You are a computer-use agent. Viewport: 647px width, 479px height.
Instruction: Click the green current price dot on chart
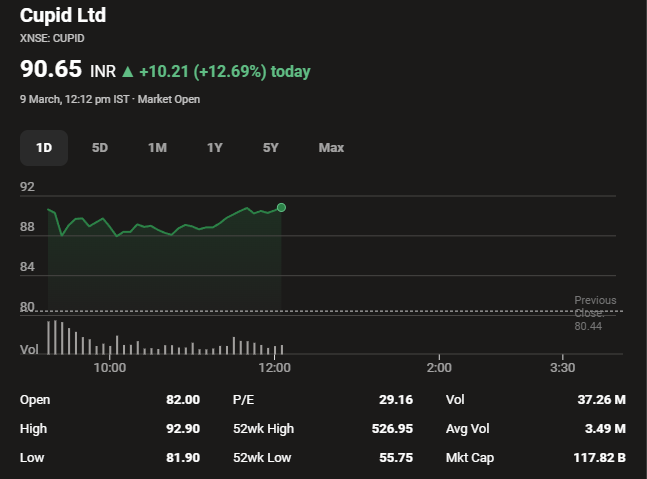pyautogui.click(x=281, y=208)
